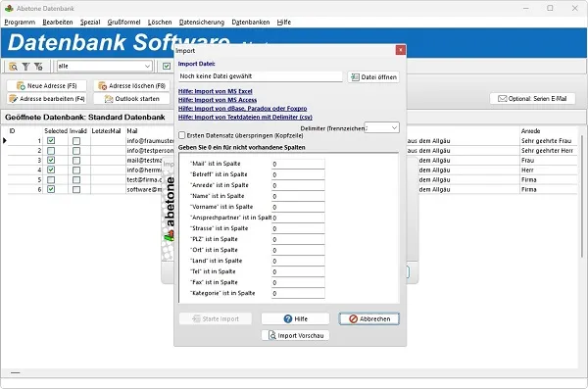Open Hilfe: Import von MS Excel link

click(216, 91)
